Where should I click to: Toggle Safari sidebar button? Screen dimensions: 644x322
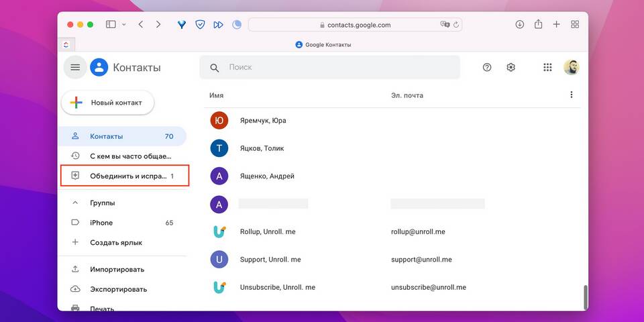tap(111, 25)
